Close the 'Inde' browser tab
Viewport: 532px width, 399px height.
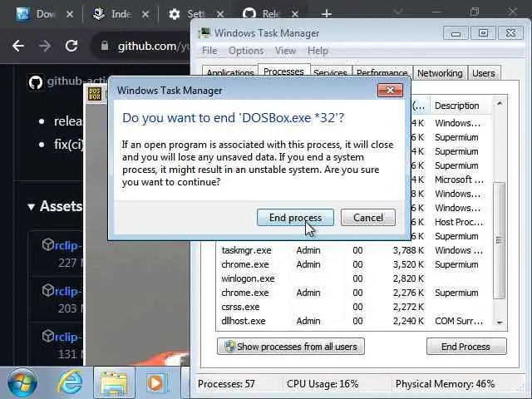(x=145, y=14)
